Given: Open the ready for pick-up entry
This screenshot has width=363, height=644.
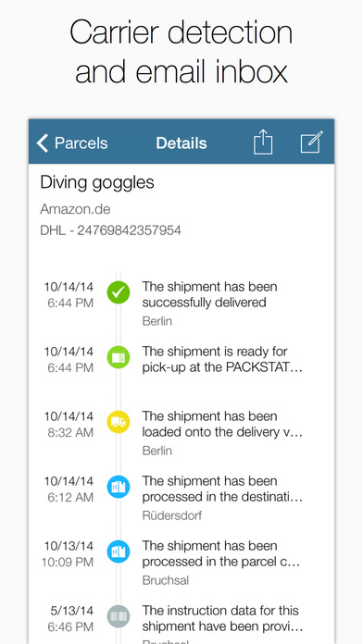Looking at the screenshot, I should point(181,360).
